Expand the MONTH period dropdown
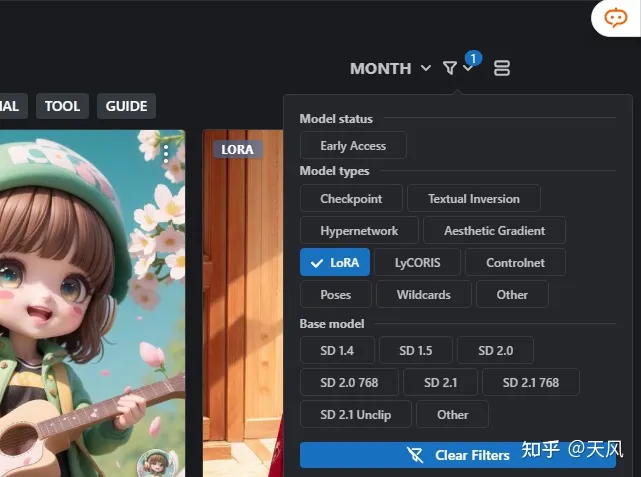 coord(390,68)
